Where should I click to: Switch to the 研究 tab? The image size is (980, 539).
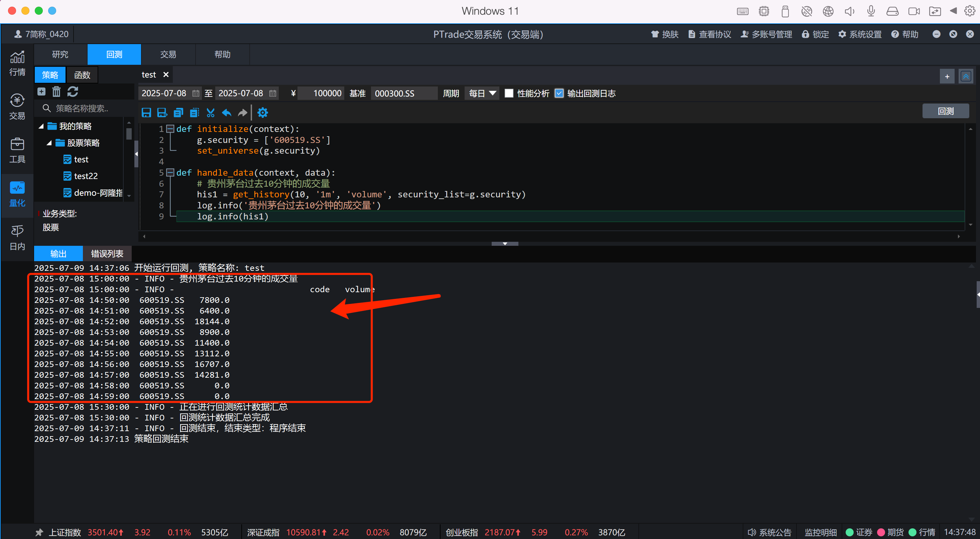click(60, 54)
